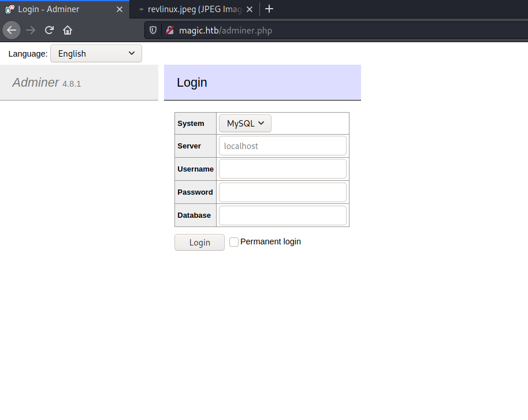The image size is (528, 420).
Task: Expand the English language selector
Action: pos(96,53)
